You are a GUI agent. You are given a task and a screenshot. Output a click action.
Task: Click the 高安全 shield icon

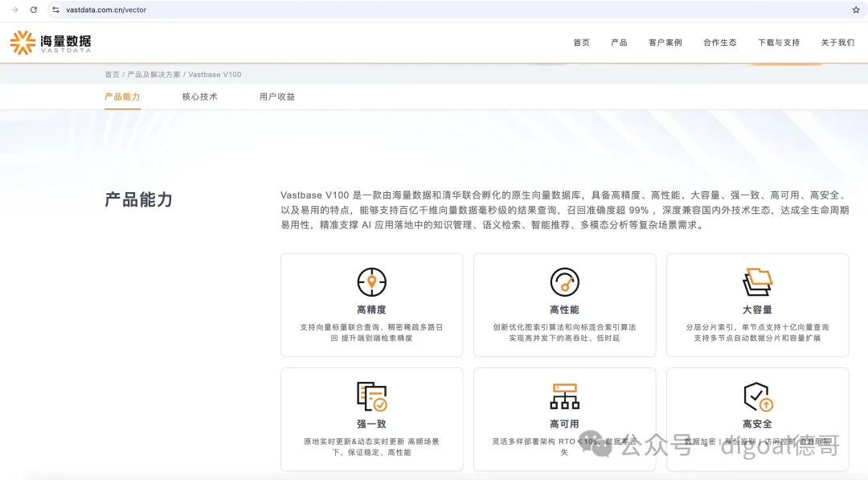757,396
